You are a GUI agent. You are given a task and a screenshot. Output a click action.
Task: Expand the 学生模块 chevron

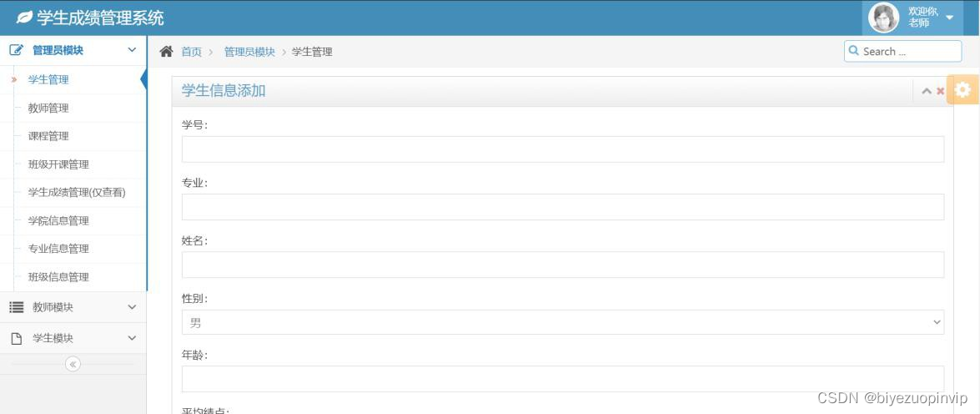[x=132, y=338]
